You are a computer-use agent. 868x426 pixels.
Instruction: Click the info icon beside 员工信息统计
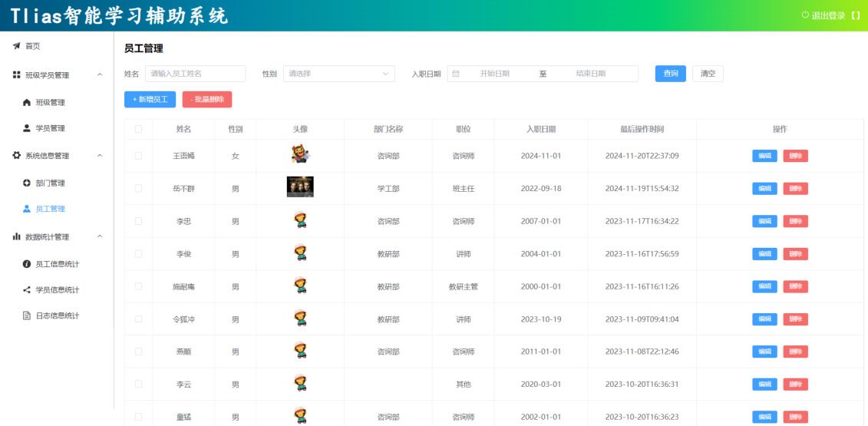[27, 264]
